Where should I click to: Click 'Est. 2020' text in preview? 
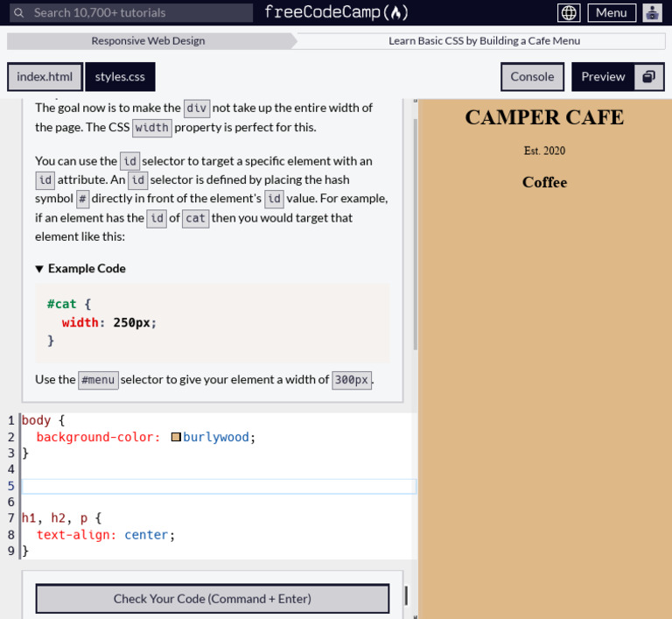coord(545,151)
